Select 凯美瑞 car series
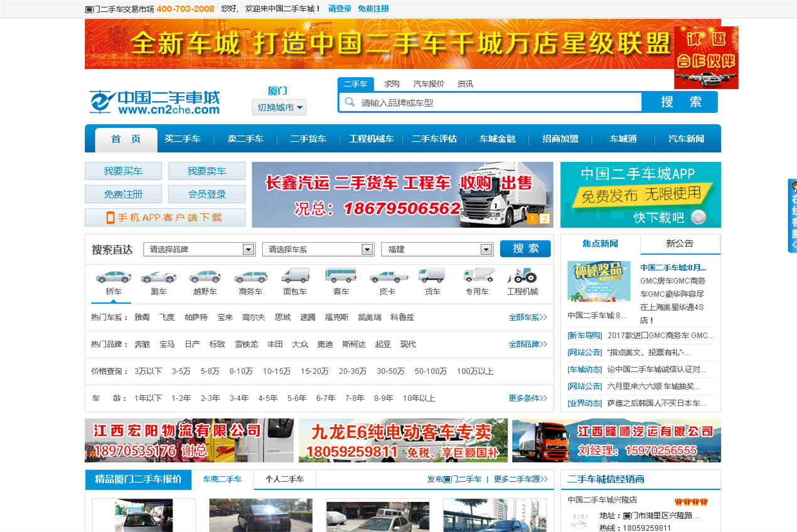The height and width of the screenshot is (532, 797). pyautogui.click(x=370, y=317)
